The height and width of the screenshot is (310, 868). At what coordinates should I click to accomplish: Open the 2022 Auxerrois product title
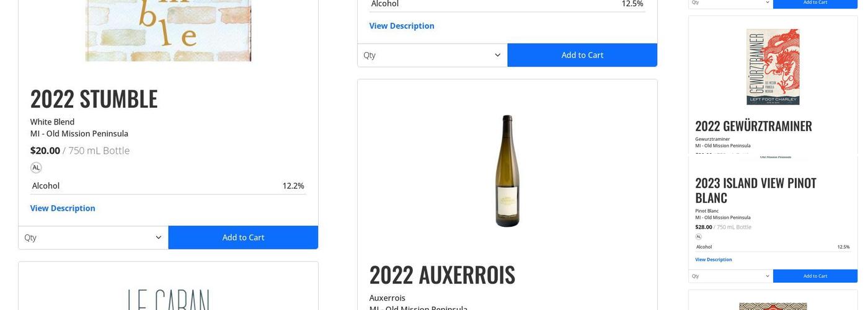tap(442, 275)
